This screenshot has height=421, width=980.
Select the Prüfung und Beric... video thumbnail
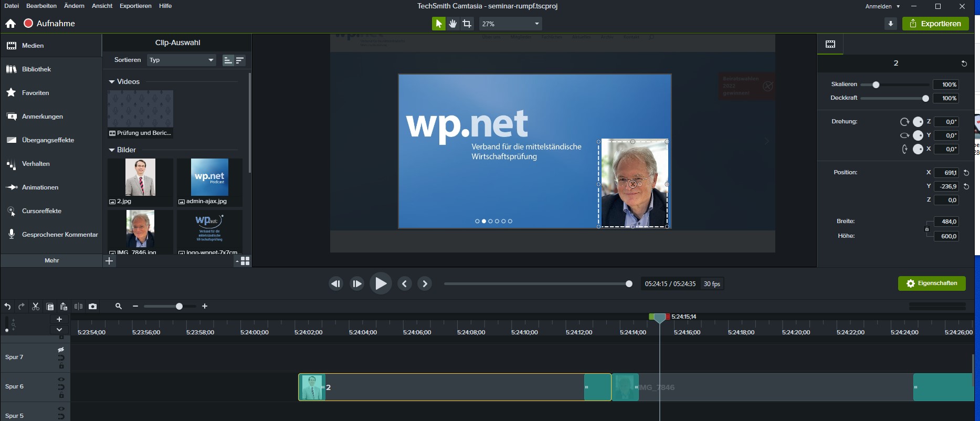click(x=140, y=109)
